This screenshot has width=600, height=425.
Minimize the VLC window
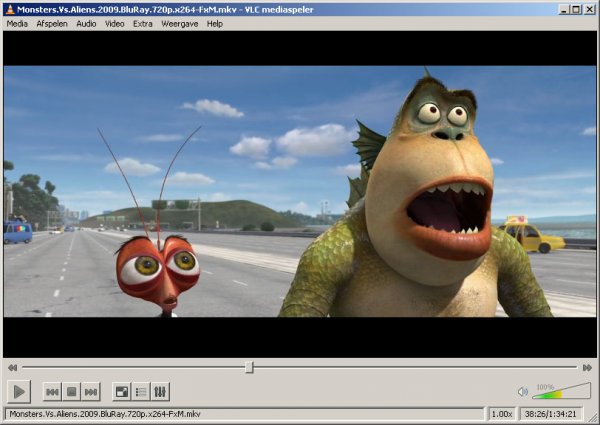[x=563, y=10]
